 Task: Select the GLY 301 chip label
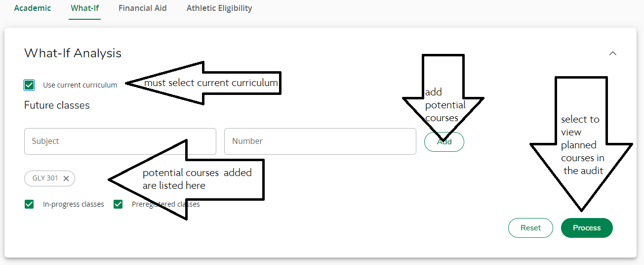pos(45,178)
